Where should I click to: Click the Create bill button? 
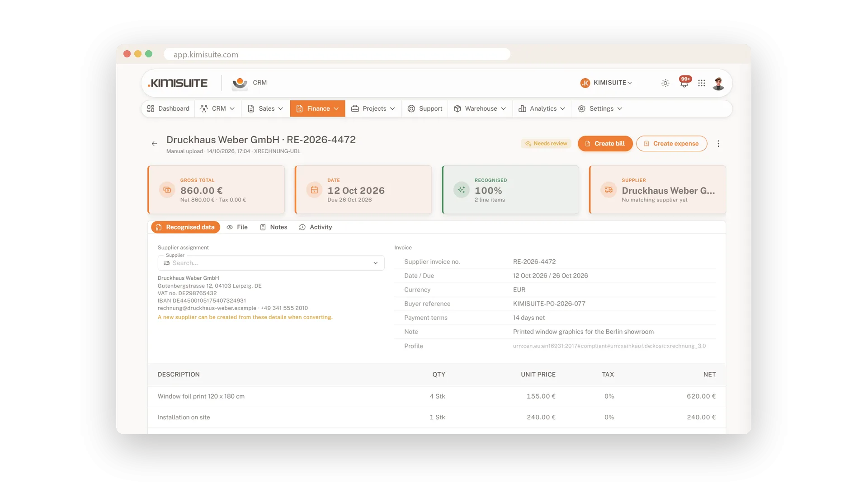pos(605,144)
